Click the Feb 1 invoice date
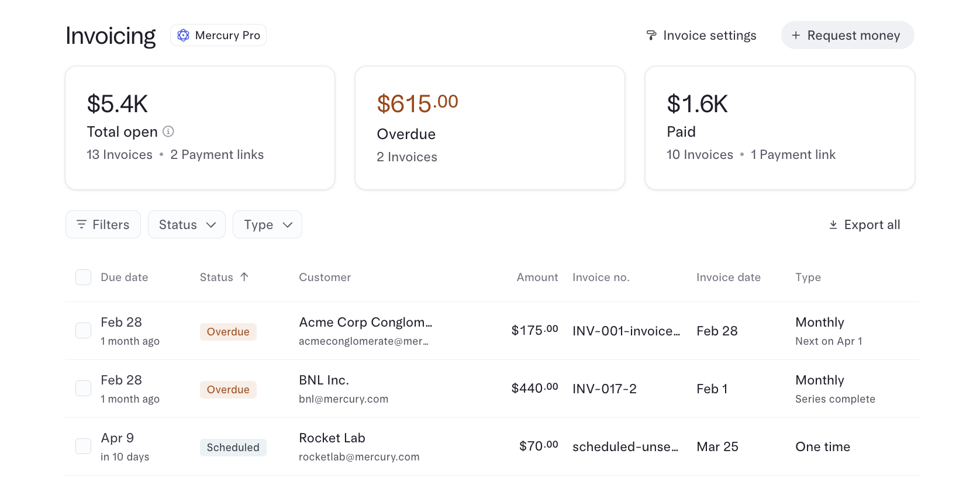This screenshot has width=980, height=485. click(x=712, y=389)
